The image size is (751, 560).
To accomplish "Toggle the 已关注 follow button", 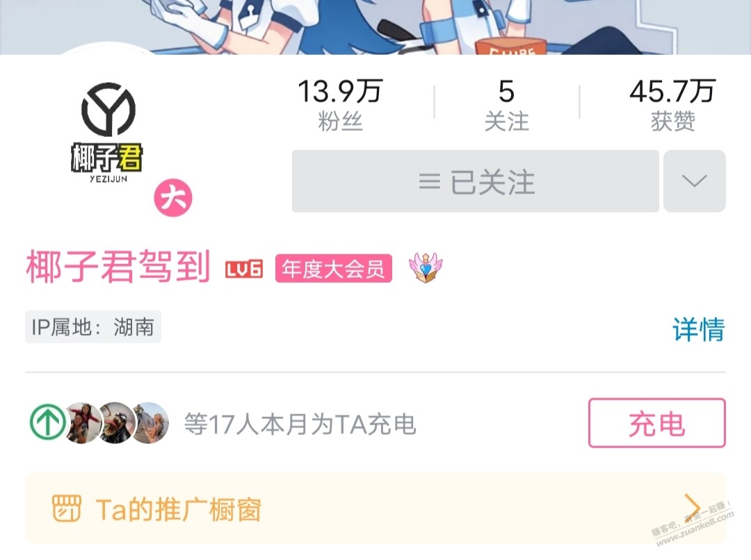I will click(x=476, y=181).
